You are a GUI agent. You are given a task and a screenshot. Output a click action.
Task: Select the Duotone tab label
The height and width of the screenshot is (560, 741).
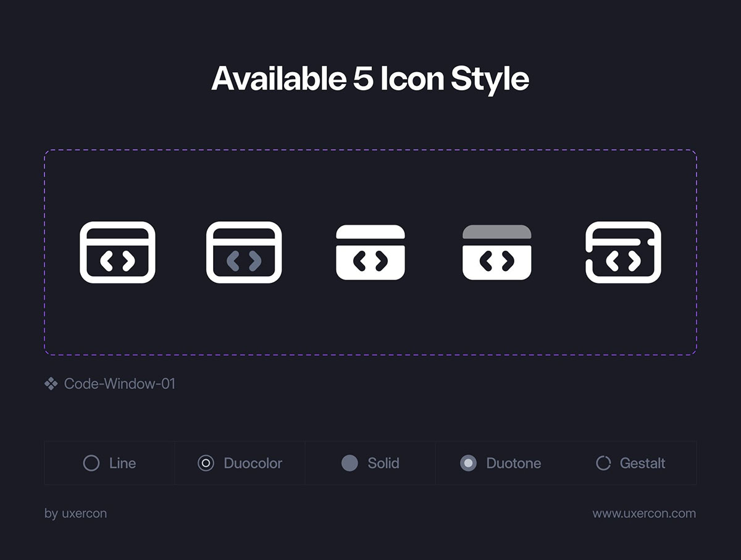(x=514, y=463)
